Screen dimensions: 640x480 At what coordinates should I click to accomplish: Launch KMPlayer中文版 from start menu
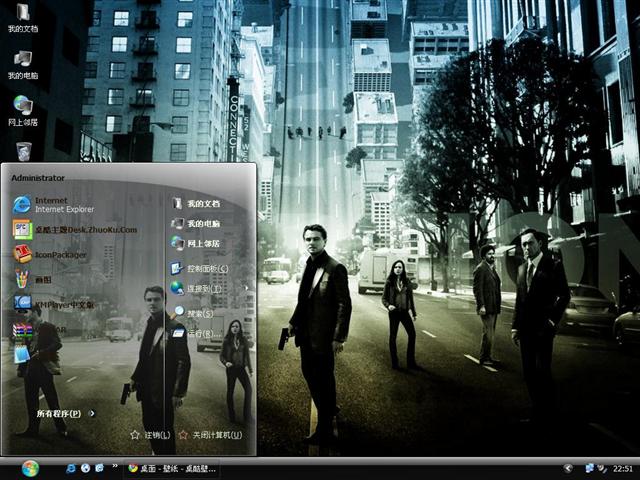click(x=53, y=304)
